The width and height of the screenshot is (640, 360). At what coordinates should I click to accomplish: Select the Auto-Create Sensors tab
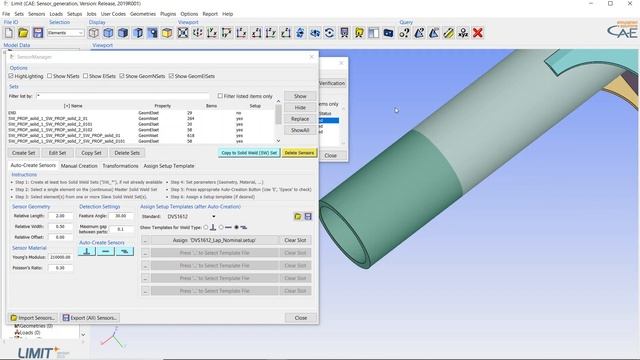pyautogui.click(x=33, y=165)
